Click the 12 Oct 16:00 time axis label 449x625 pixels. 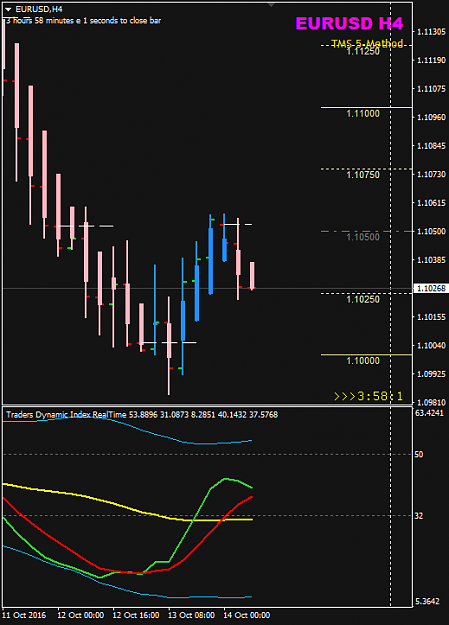(x=136, y=615)
